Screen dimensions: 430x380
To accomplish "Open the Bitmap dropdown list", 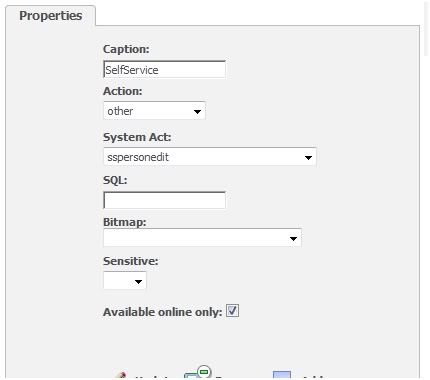I will click(x=202, y=238).
